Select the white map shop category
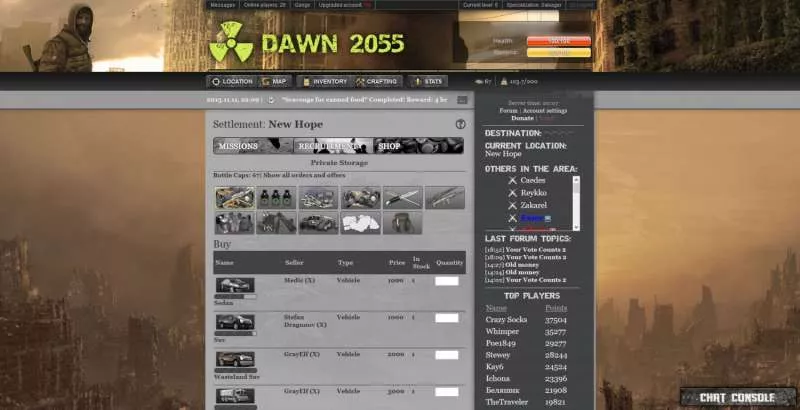Screen dimensions: 800x410 (361, 223)
